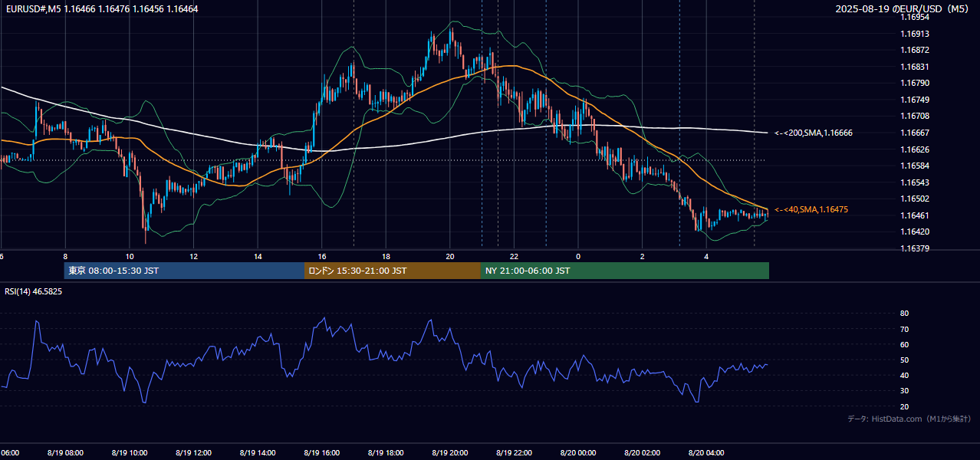
Task: Click RSI scale value 40
Action: (x=904, y=375)
